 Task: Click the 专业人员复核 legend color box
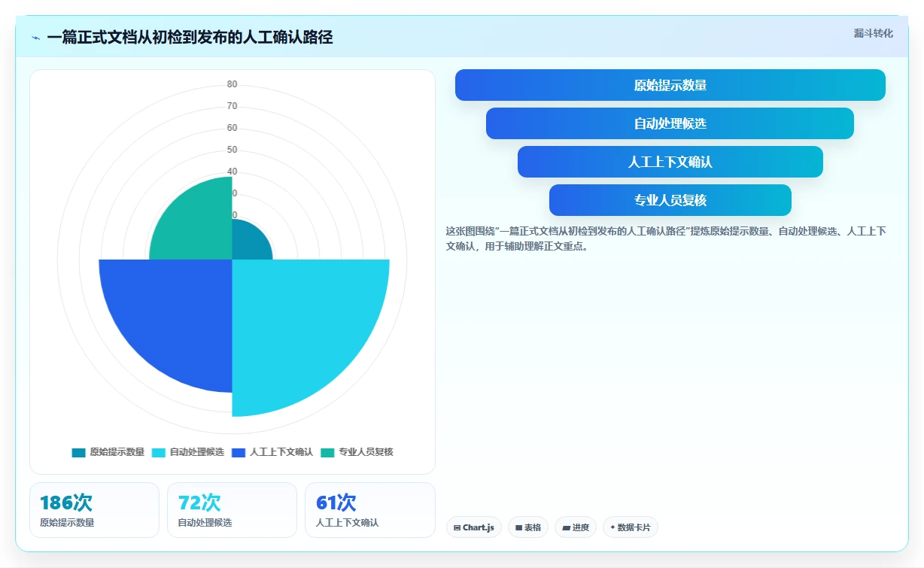pyautogui.click(x=327, y=453)
